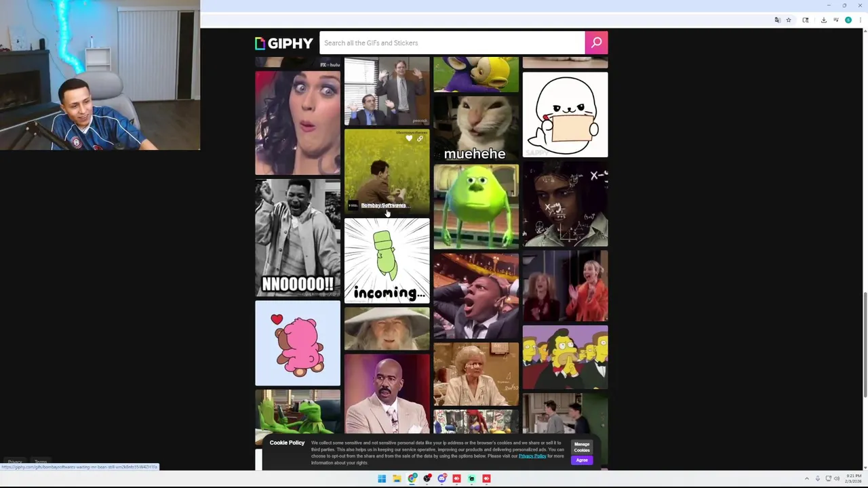
Task: Open the Kermit the Frog GIF
Action: coord(298,411)
